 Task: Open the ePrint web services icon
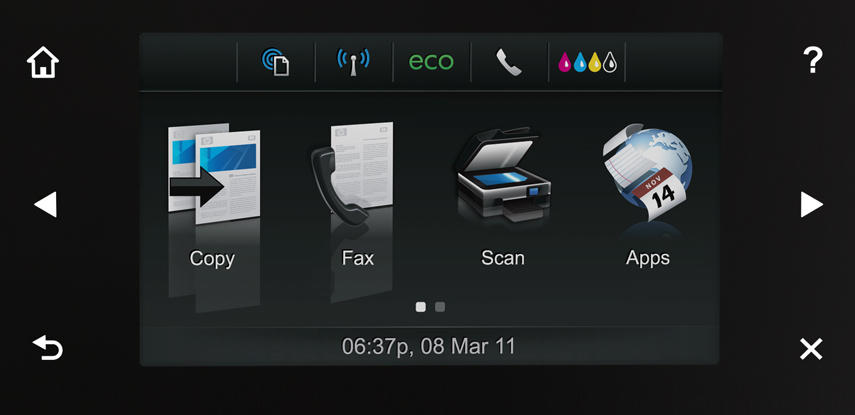coord(276,62)
